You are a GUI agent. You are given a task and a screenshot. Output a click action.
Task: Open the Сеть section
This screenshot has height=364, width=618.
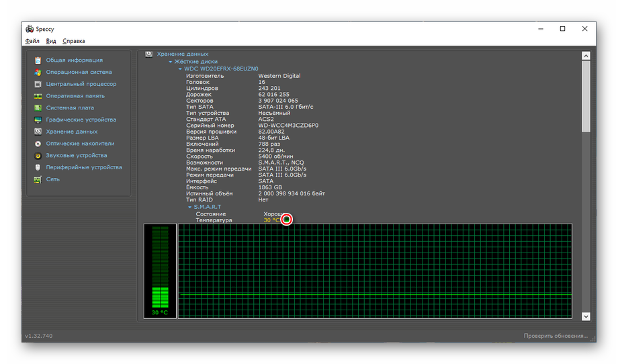(52, 179)
